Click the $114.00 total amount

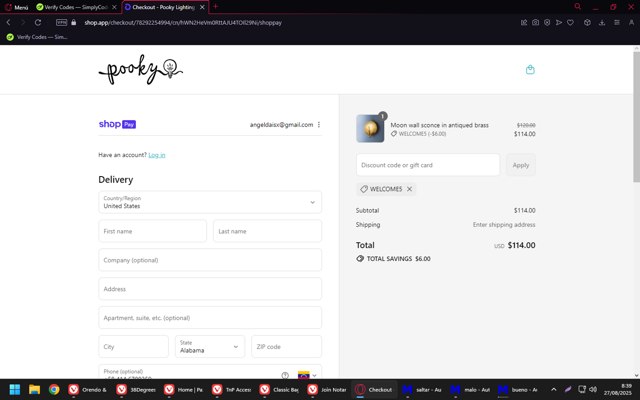521,245
